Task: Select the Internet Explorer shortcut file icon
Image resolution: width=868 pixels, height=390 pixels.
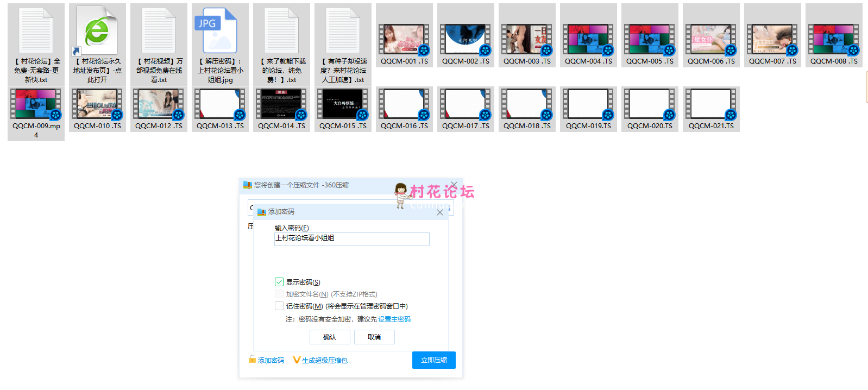Action: click(97, 31)
